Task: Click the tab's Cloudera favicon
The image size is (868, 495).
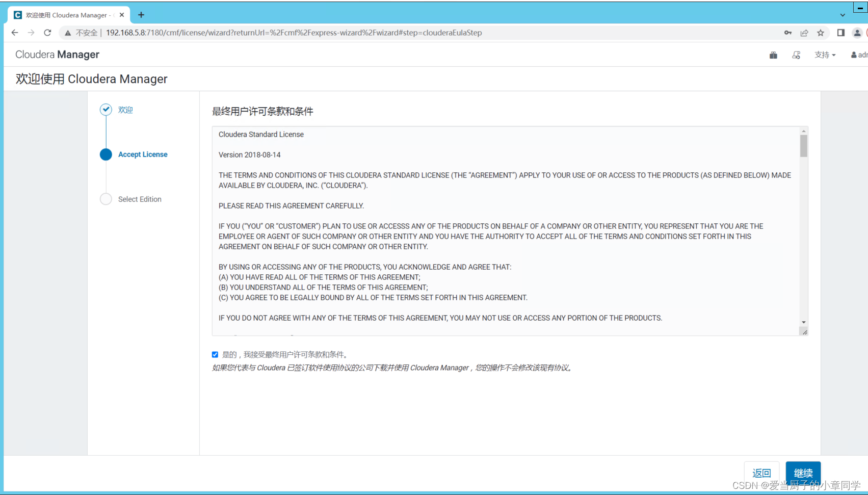Action: pos(18,15)
